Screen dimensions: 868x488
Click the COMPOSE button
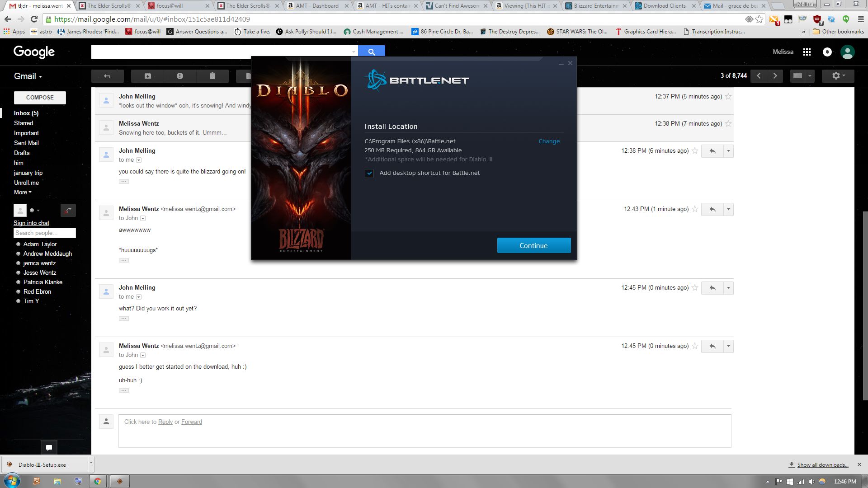[40, 98]
